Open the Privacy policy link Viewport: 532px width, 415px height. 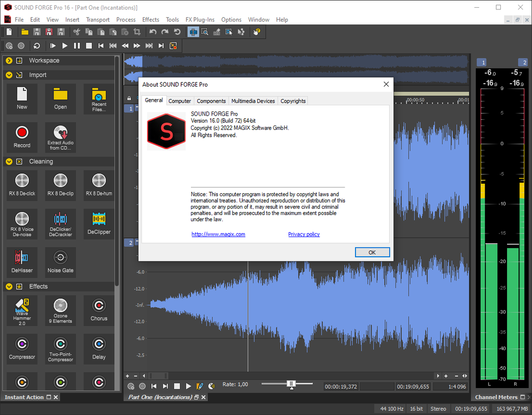(x=304, y=234)
